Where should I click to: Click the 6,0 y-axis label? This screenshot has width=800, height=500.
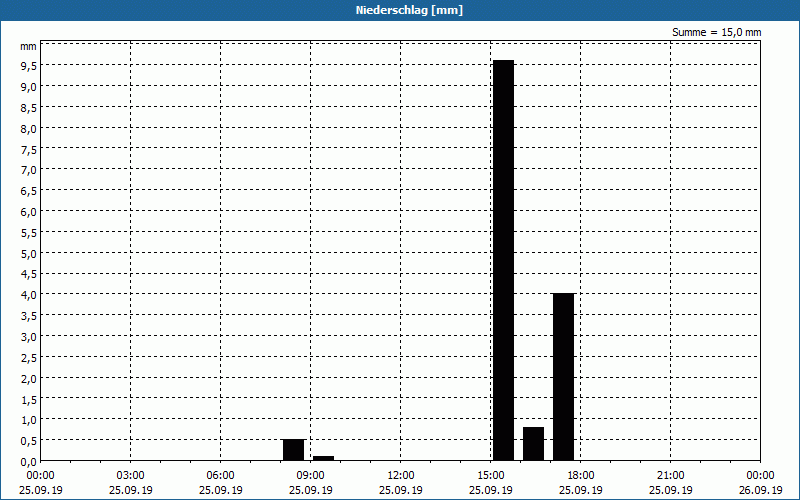29,212
